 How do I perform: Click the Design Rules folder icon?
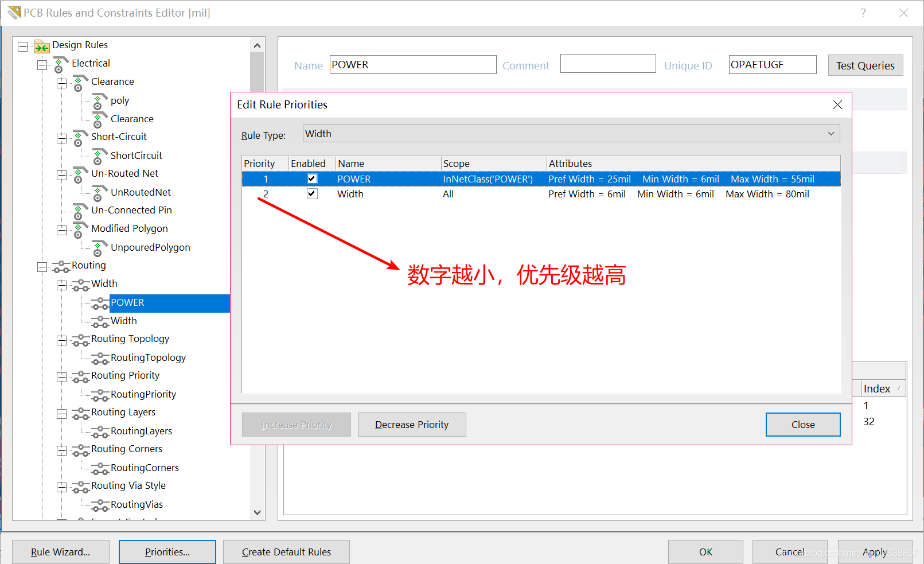click(41, 46)
